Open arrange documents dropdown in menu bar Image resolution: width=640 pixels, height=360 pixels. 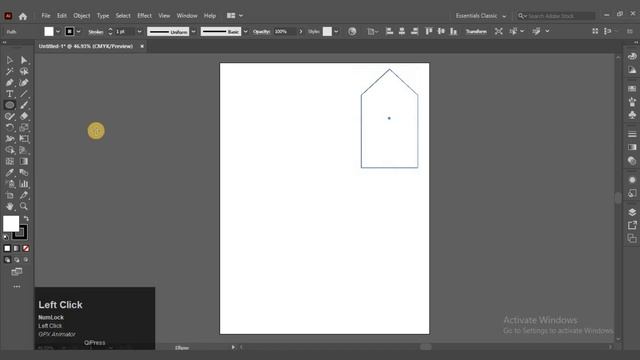point(235,16)
